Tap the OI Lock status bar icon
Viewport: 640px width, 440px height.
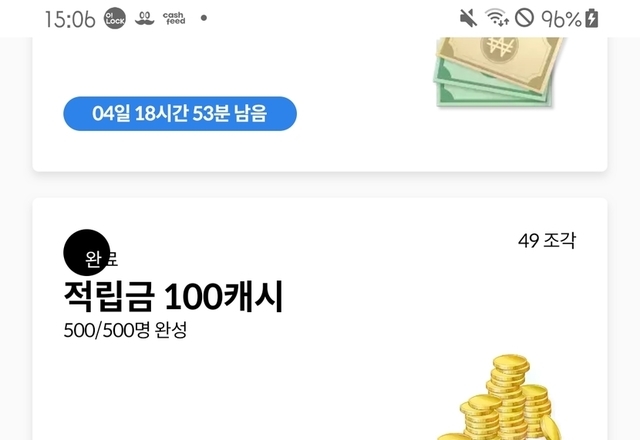[x=115, y=18]
